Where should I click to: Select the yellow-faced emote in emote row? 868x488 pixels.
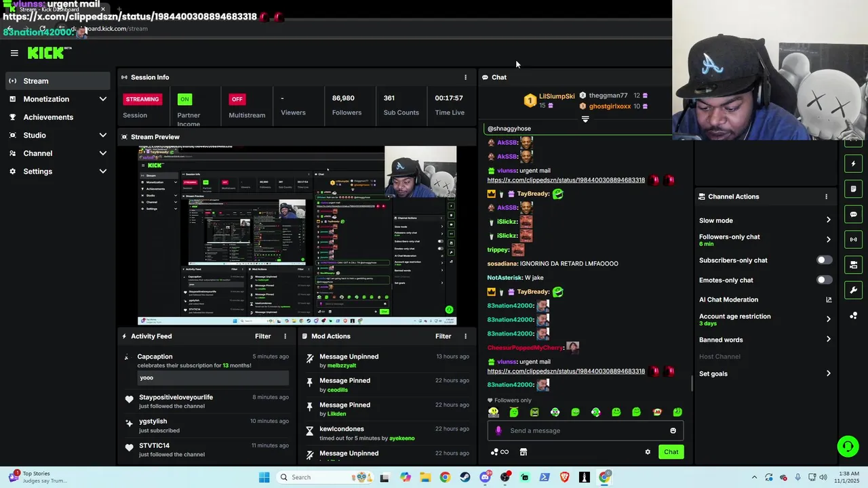494,412
